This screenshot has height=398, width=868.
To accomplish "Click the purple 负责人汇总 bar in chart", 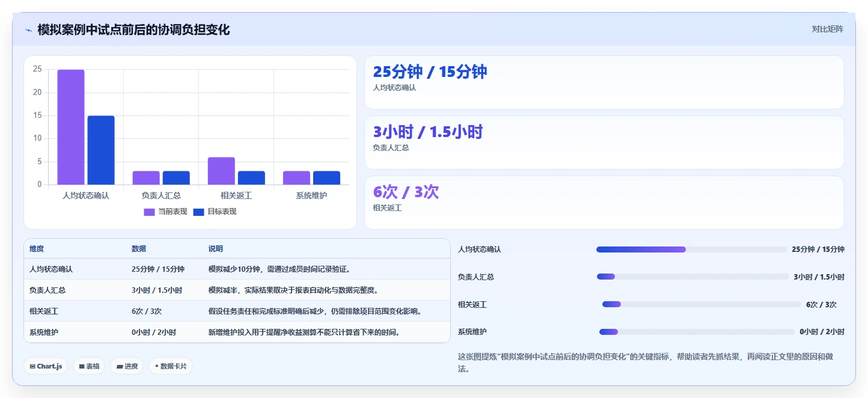I will click(146, 178).
